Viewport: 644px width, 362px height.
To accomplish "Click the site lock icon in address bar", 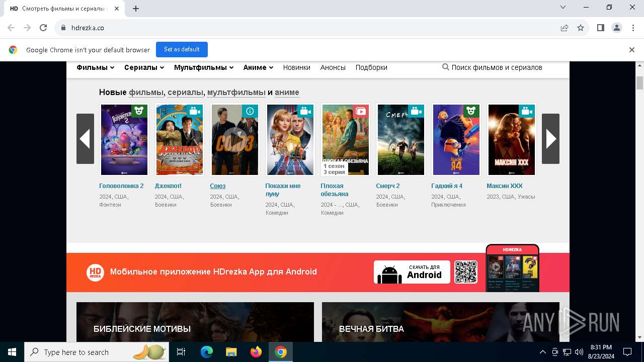I will pyautogui.click(x=63, y=28).
